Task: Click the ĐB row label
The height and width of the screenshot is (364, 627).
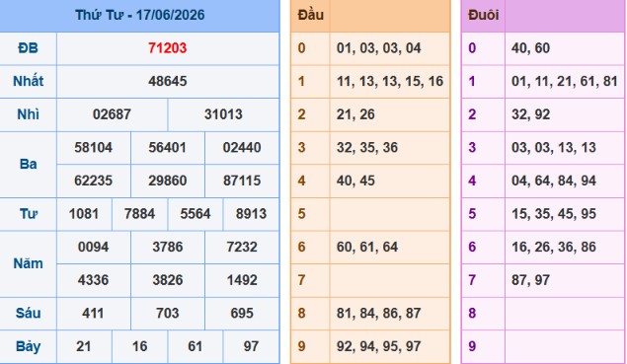Action: [28, 48]
